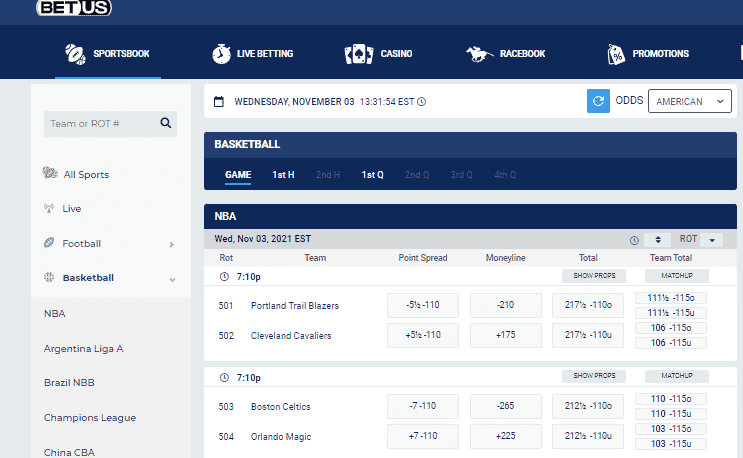Toggle the sort order arrows button
743x458 pixels.
click(x=658, y=240)
